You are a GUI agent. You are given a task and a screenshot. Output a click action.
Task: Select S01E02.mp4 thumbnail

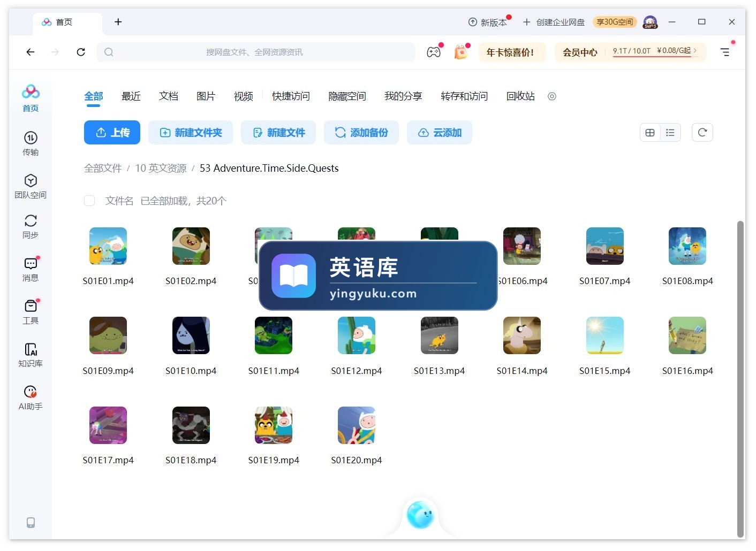[191, 246]
